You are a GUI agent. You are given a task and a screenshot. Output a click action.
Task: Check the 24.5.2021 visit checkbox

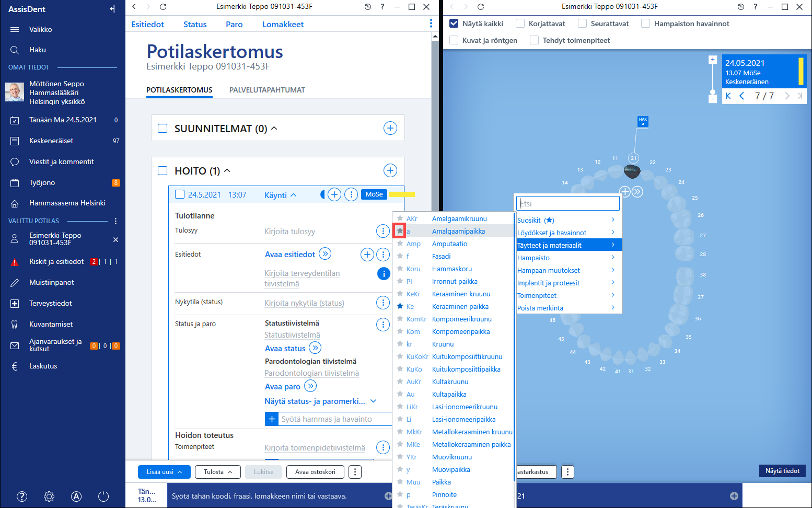(x=180, y=194)
